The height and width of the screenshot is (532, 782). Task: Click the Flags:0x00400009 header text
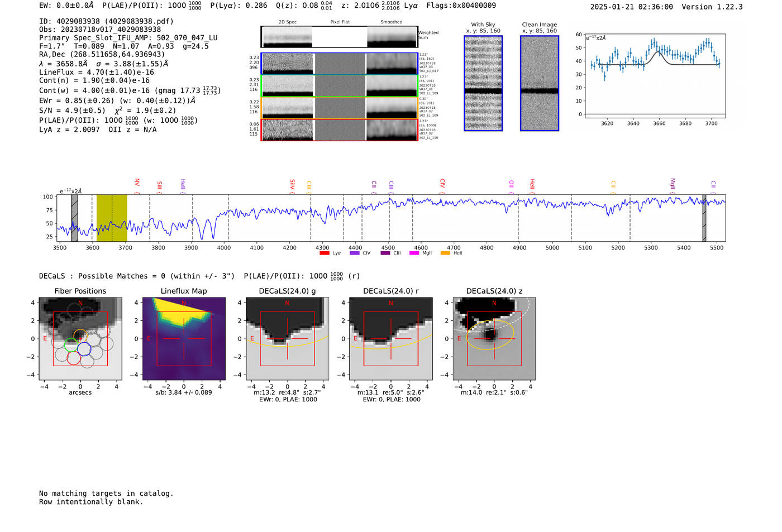(461, 5)
